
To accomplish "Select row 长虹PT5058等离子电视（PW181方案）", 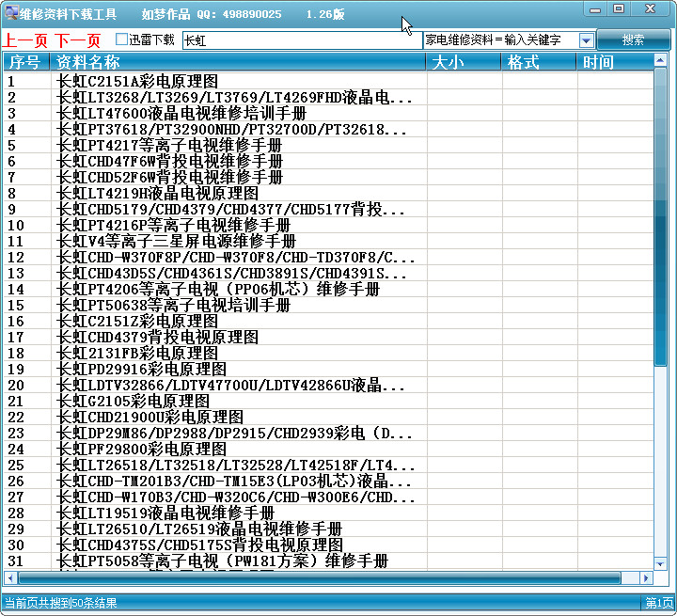I will (328, 561).
